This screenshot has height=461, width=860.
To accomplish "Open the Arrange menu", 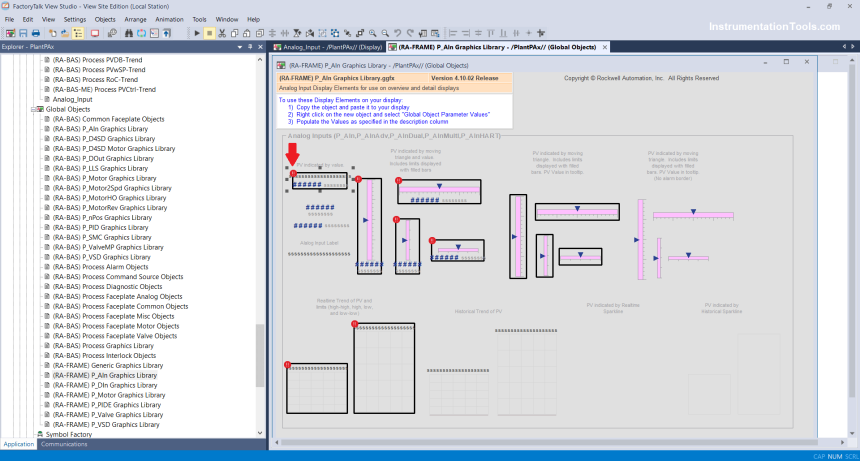I will 135,19.
